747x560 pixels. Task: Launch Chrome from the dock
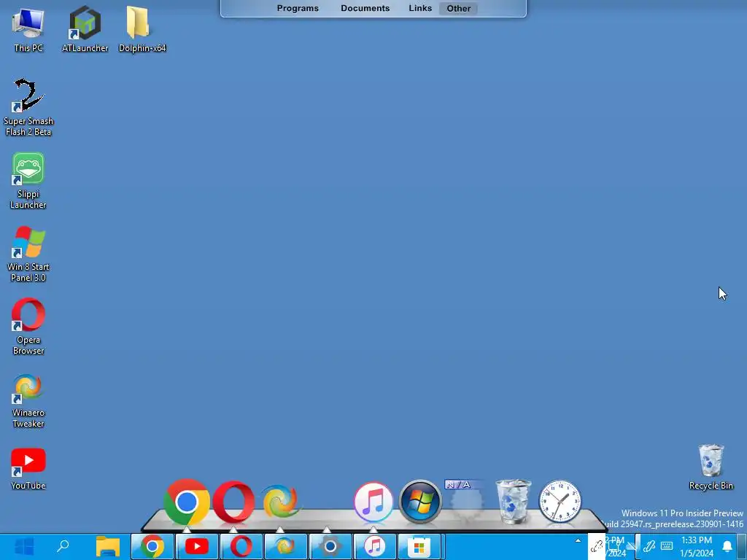186,502
